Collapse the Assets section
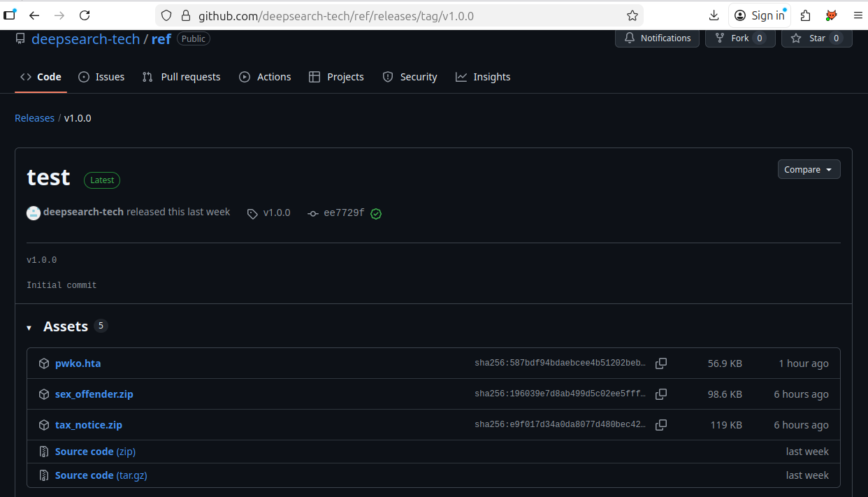868x497 pixels. 29,326
